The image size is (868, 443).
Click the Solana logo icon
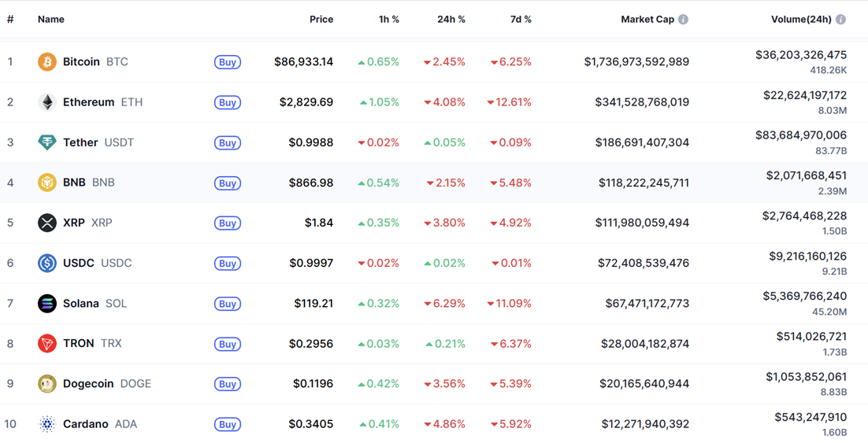coord(47,304)
